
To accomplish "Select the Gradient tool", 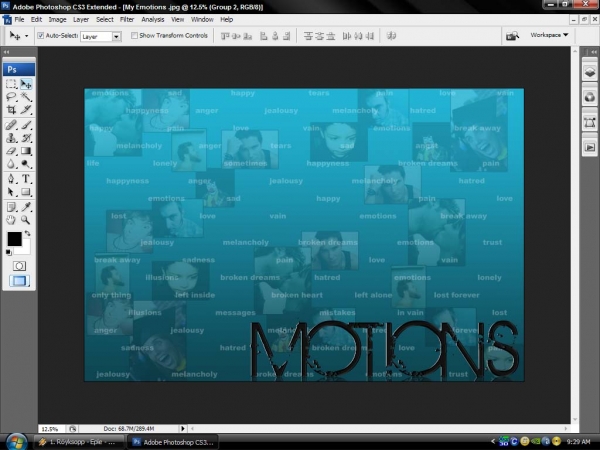I will 26,151.
